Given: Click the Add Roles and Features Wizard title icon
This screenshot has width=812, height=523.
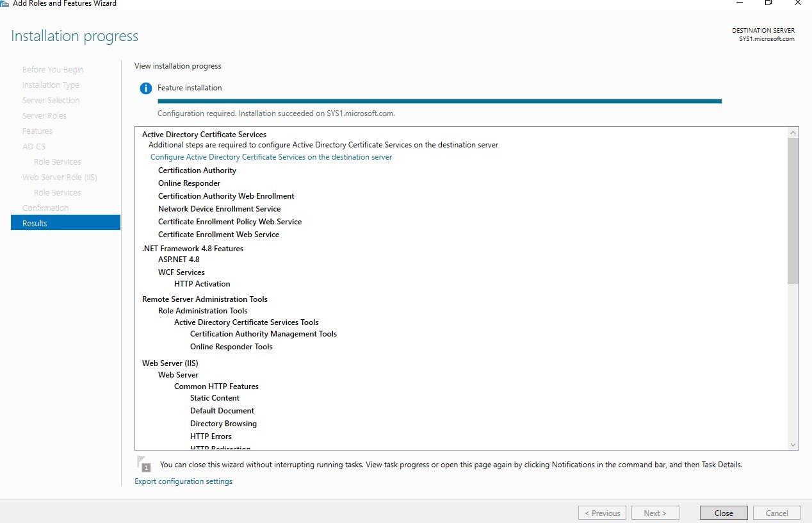Looking at the screenshot, I should (4, 3).
